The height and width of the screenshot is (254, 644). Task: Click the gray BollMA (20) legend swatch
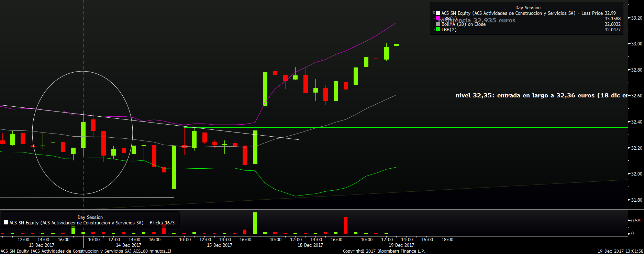438,24
